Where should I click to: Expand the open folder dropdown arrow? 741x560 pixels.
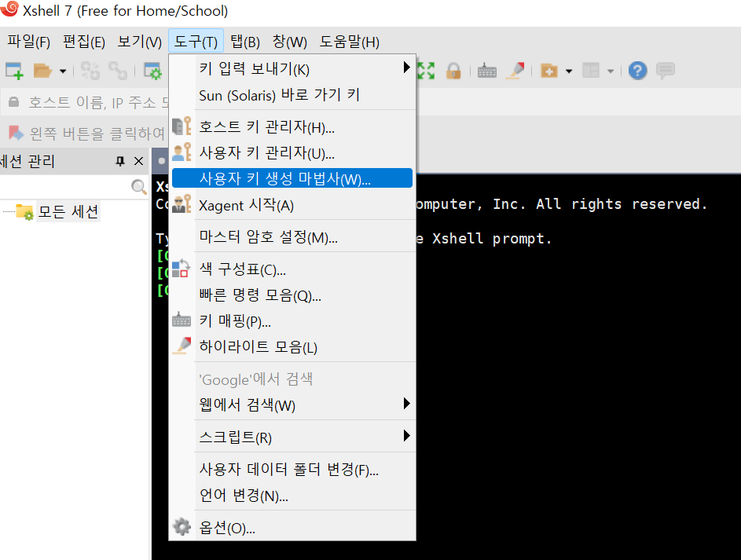[x=63, y=71]
